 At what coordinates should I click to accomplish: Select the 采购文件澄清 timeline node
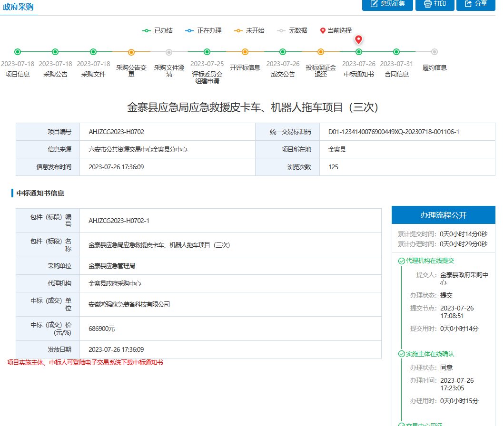click(x=169, y=52)
